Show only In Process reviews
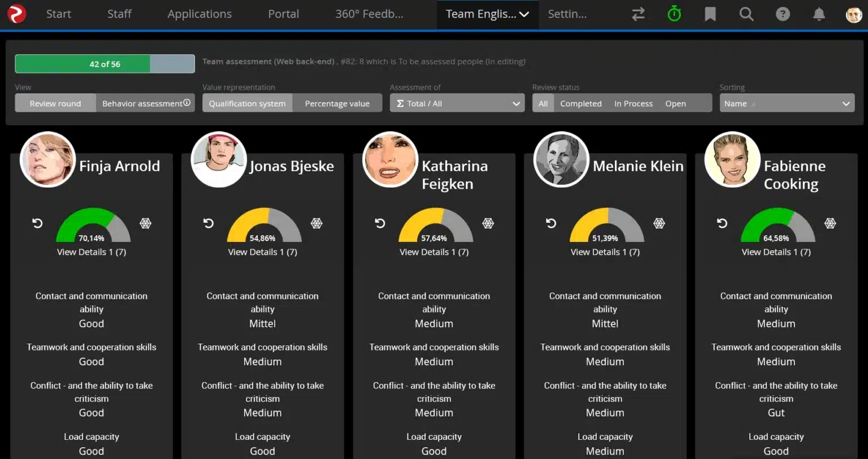 click(x=633, y=103)
